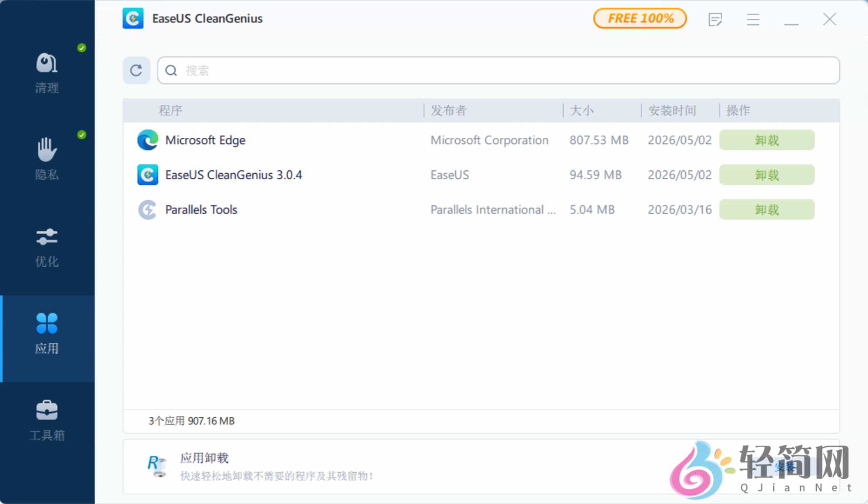Click the 3个应用 907.16 MB summary
This screenshot has height=504, width=868.
pos(191,421)
